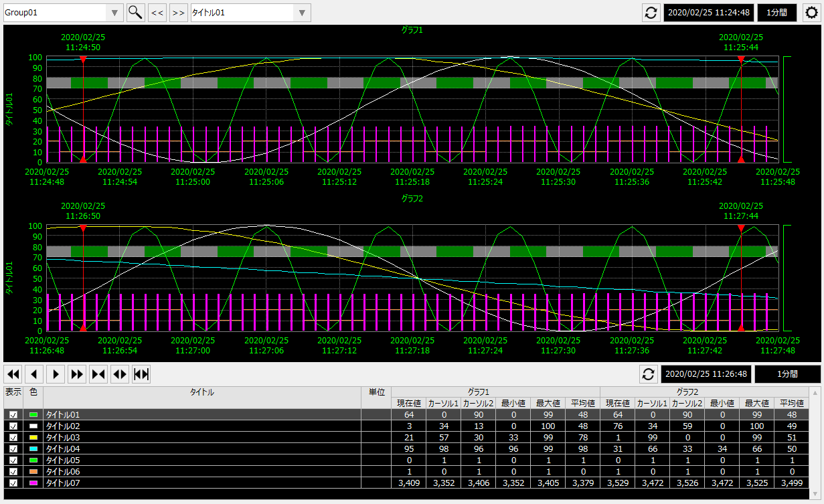Open the settings gear at top right
The width and height of the screenshot is (824, 504).
tap(811, 12)
